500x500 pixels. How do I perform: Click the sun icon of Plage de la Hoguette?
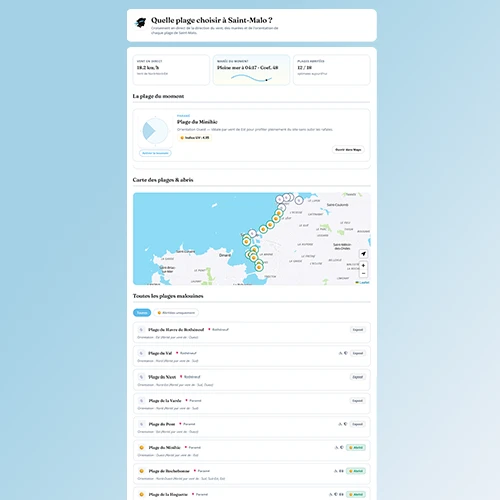point(141,494)
